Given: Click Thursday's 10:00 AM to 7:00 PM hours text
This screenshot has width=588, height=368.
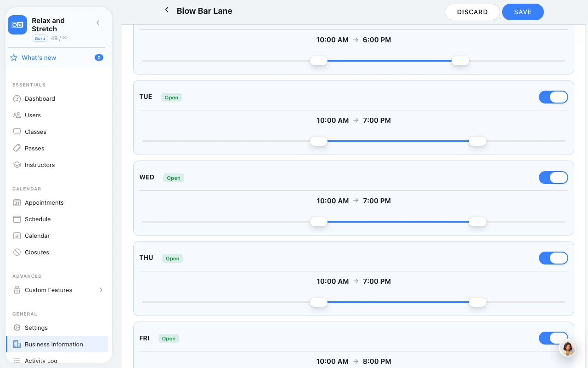Looking at the screenshot, I should coord(354,282).
